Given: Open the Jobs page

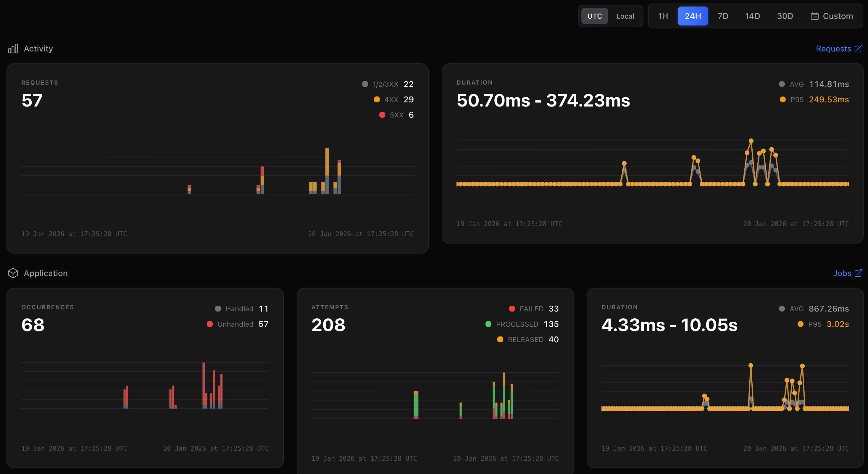Looking at the screenshot, I should coord(842,273).
